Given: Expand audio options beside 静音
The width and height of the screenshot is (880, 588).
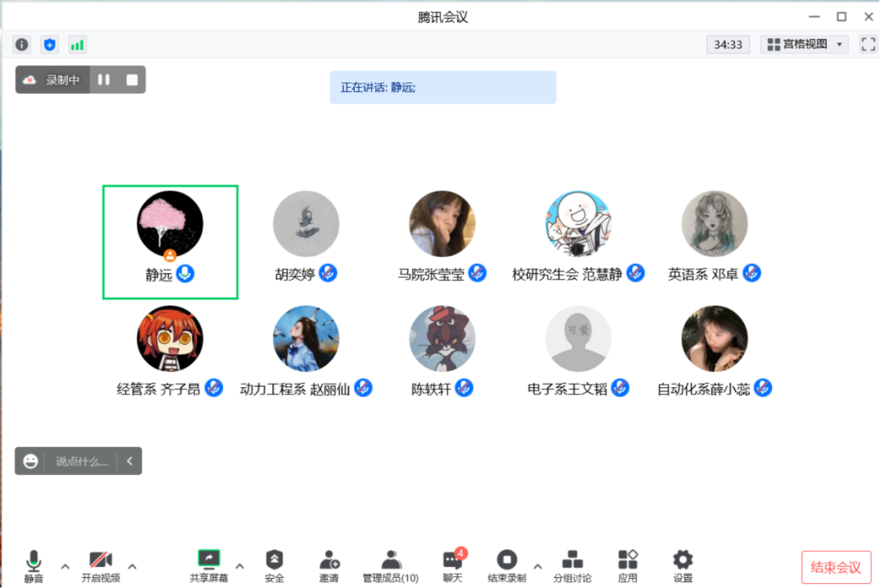Looking at the screenshot, I should point(65,567).
